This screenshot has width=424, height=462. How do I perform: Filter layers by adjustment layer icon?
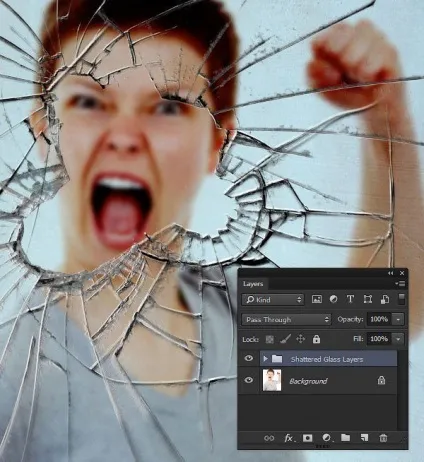(x=333, y=299)
